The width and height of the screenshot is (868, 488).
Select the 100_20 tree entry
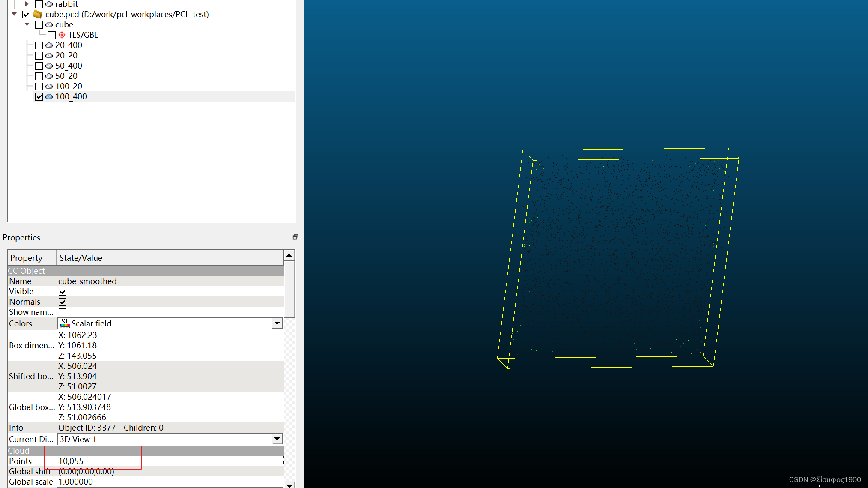[69, 87]
